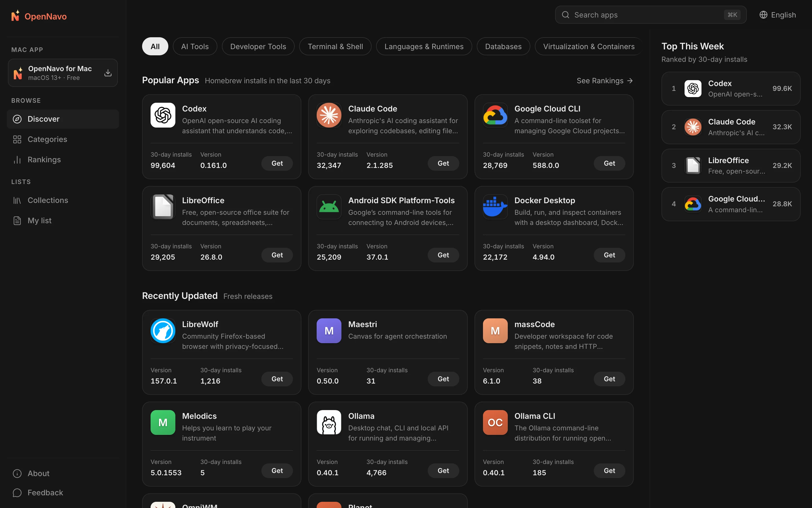Image resolution: width=812 pixels, height=508 pixels.
Task: Open My list in the sidebar
Action: tap(63, 220)
